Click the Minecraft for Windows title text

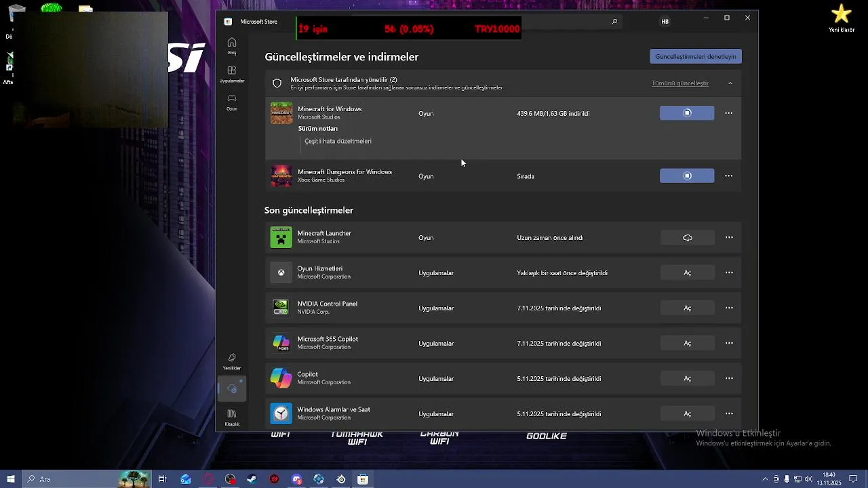click(x=330, y=109)
